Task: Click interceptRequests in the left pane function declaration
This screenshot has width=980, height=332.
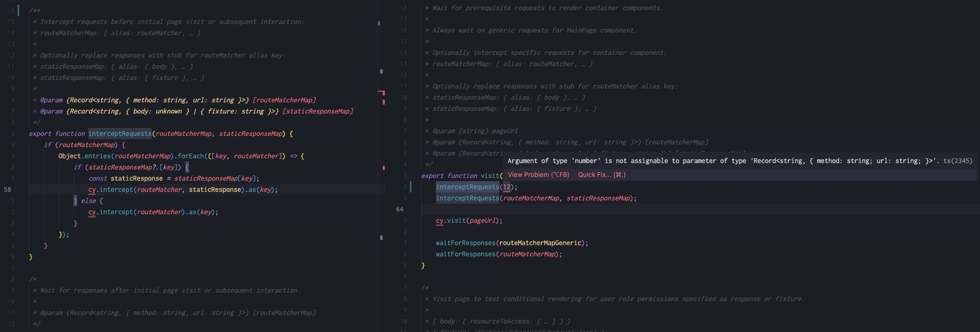Action: [x=120, y=134]
